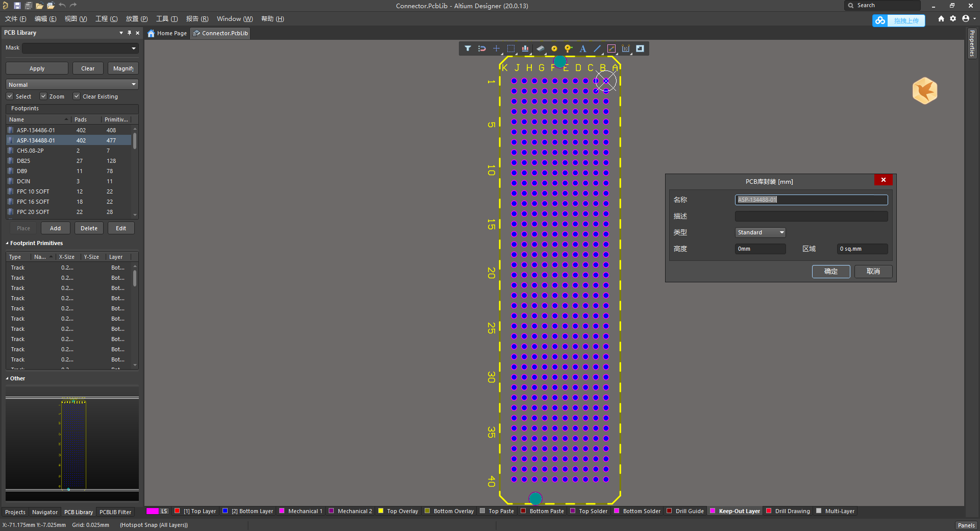Toggle the Zoom checkbox
Viewport: 980px width, 531px height.
point(43,96)
